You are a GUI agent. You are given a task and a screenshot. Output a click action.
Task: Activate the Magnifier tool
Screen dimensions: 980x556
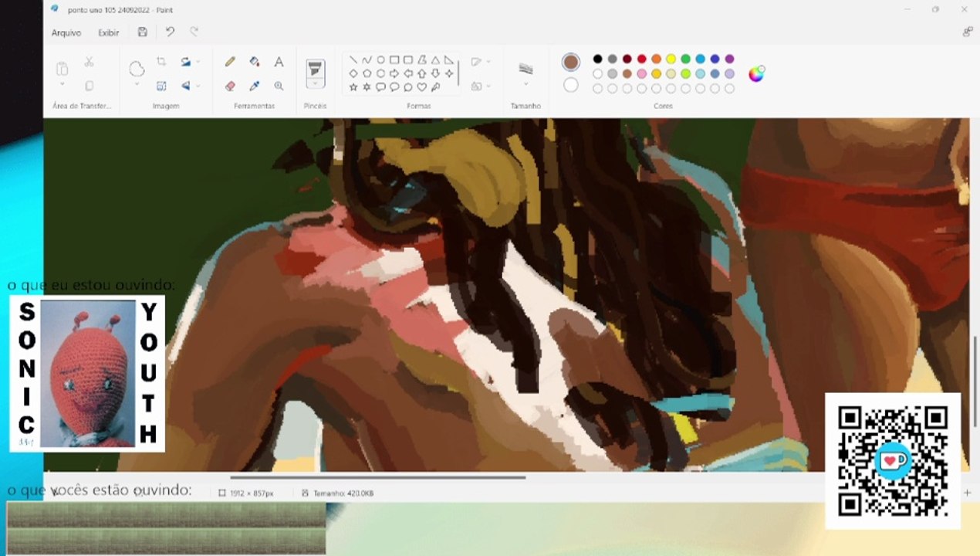pyautogui.click(x=279, y=86)
